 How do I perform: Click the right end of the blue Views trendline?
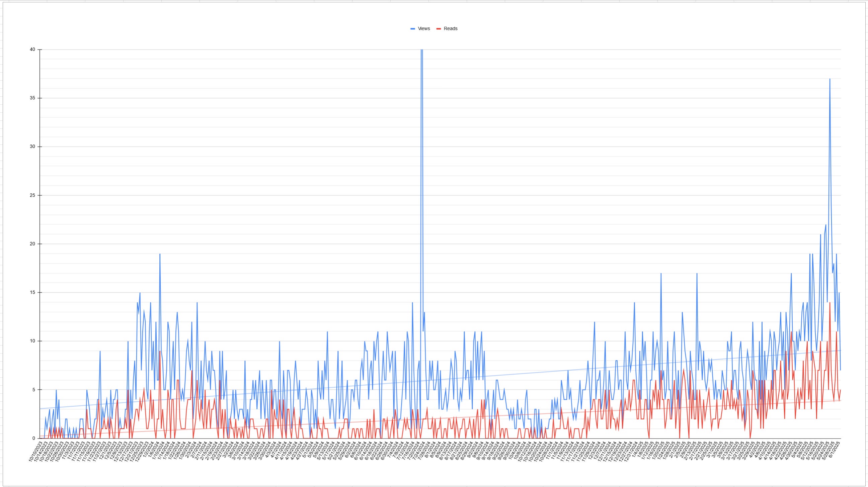pyautogui.click(x=840, y=351)
